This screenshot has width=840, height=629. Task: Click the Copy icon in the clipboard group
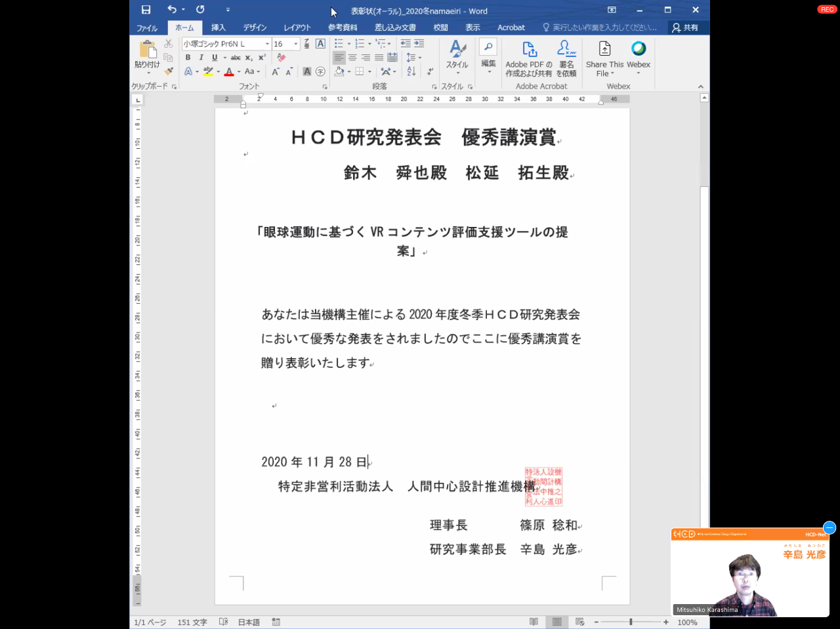pyautogui.click(x=169, y=57)
